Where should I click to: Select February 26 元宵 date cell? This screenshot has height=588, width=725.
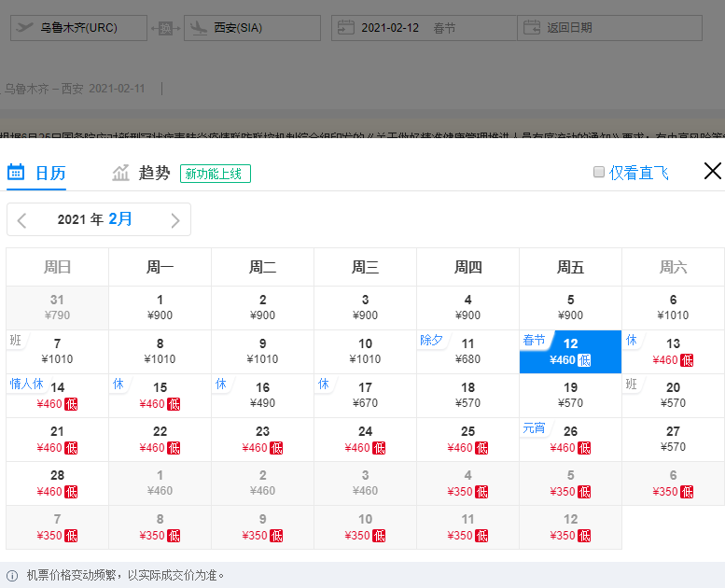(570, 439)
